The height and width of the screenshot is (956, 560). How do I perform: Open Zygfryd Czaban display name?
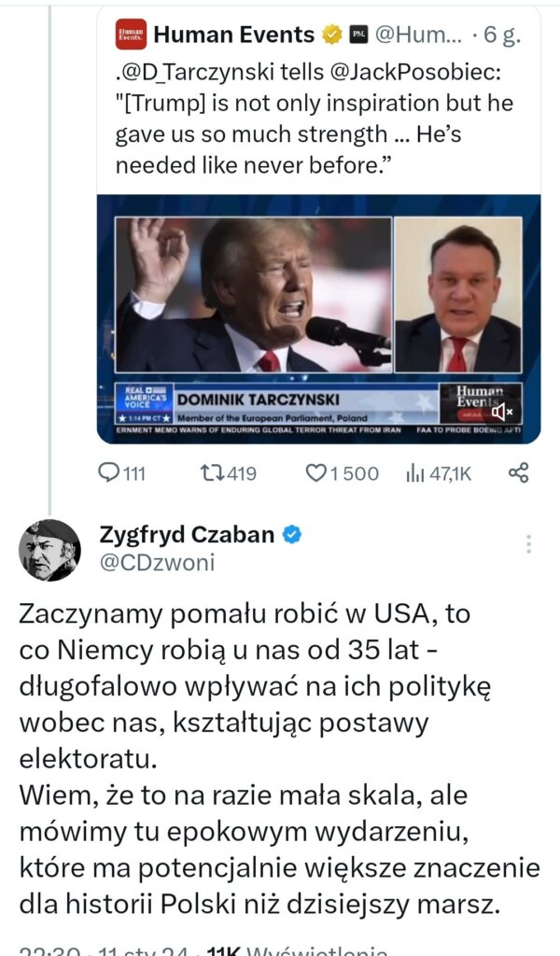[x=187, y=535]
